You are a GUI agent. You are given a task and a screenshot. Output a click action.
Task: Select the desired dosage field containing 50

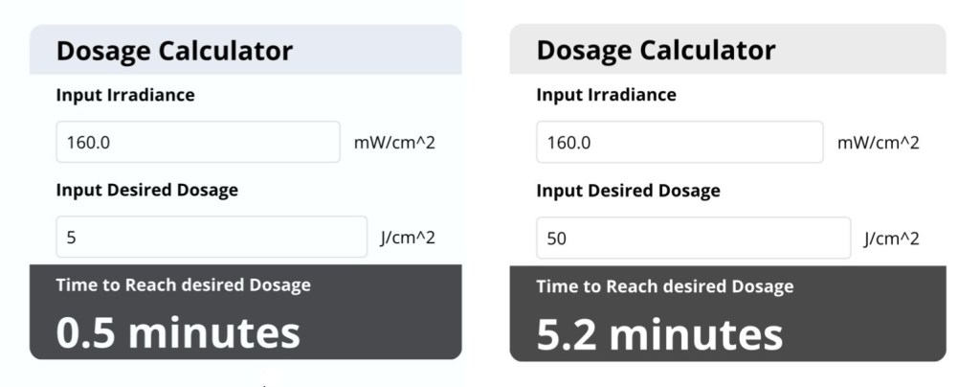[693, 239]
